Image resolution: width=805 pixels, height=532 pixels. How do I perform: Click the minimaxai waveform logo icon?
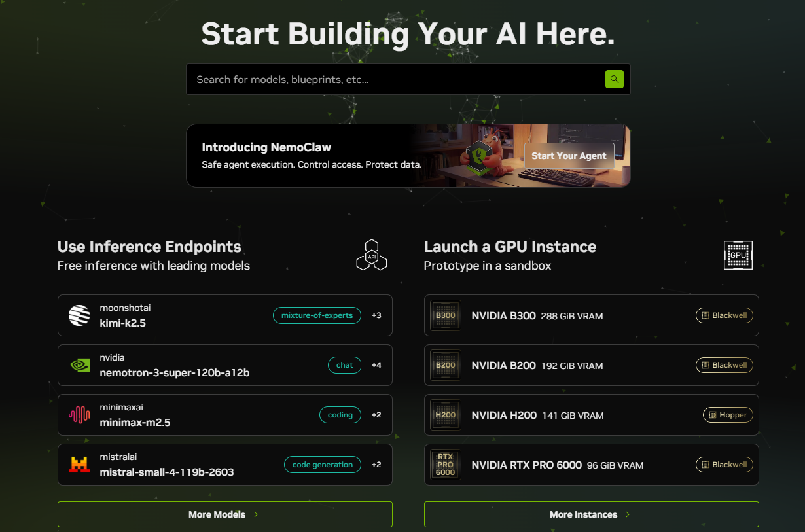point(79,415)
